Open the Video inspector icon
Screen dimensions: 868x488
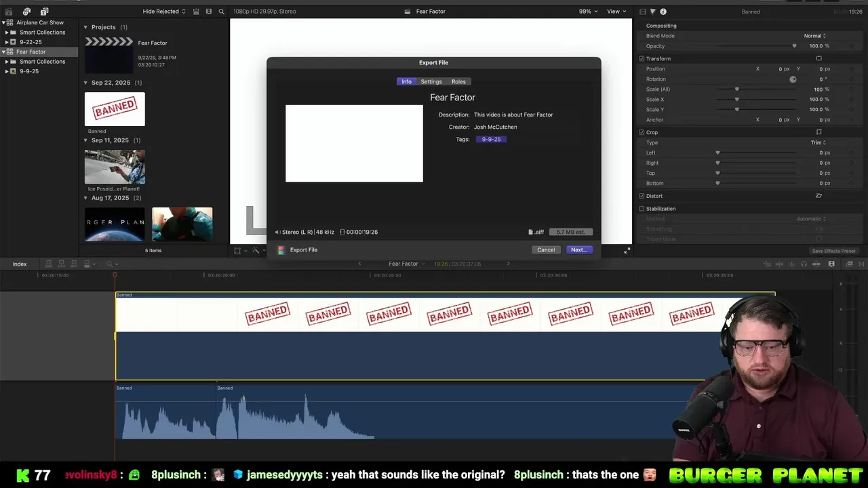(x=643, y=12)
